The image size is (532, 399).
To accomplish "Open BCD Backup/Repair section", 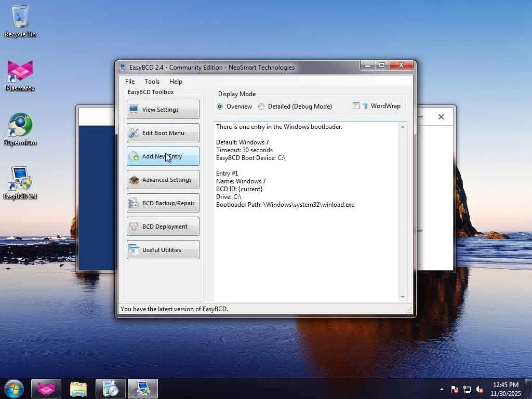I will 163,203.
